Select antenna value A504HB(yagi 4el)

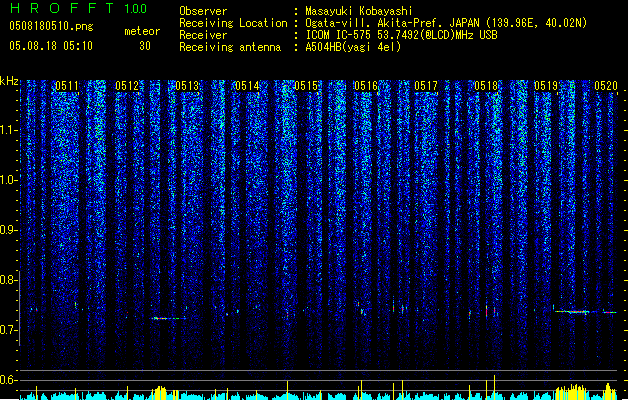[353, 47]
